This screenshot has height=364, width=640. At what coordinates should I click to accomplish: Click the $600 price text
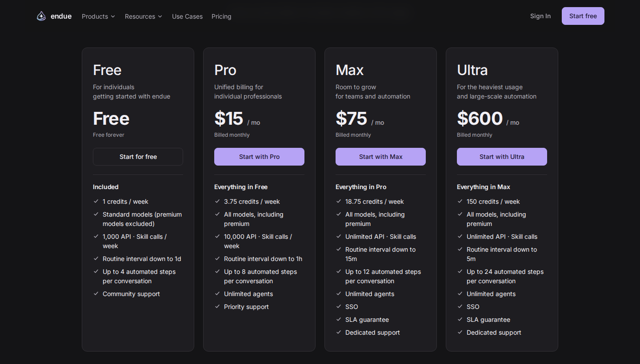point(480,119)
